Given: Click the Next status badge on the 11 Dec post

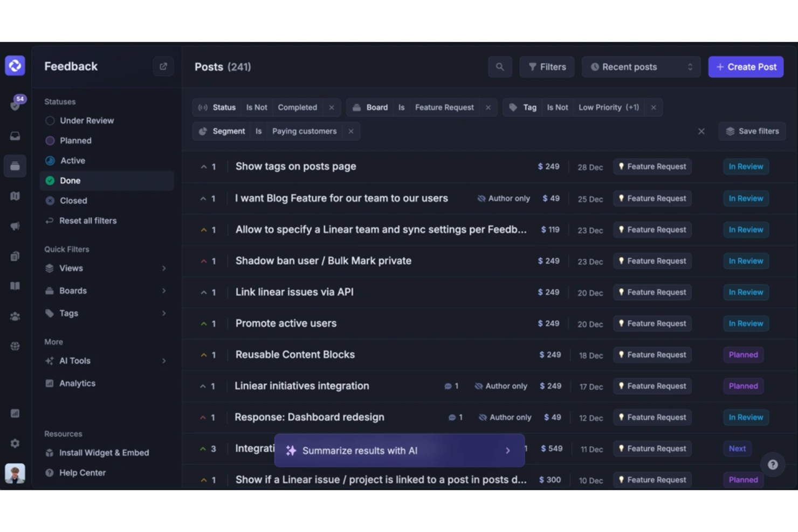Looking at the screenshot, I should (x=737, y=449).
